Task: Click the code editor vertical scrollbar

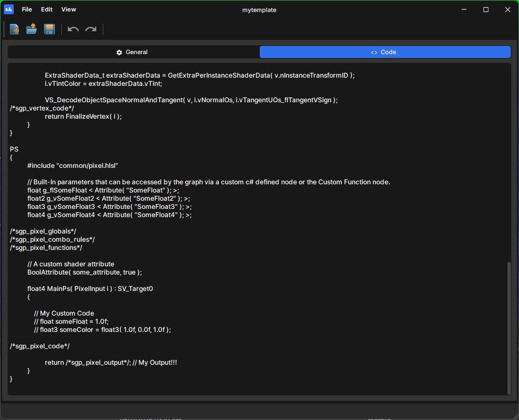Action: click(509, 328)
